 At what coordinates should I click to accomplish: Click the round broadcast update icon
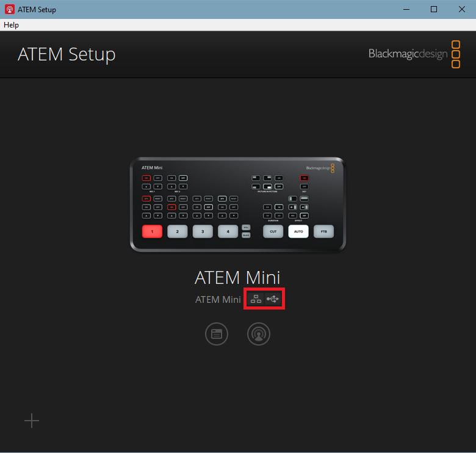[x=259, y=334]
